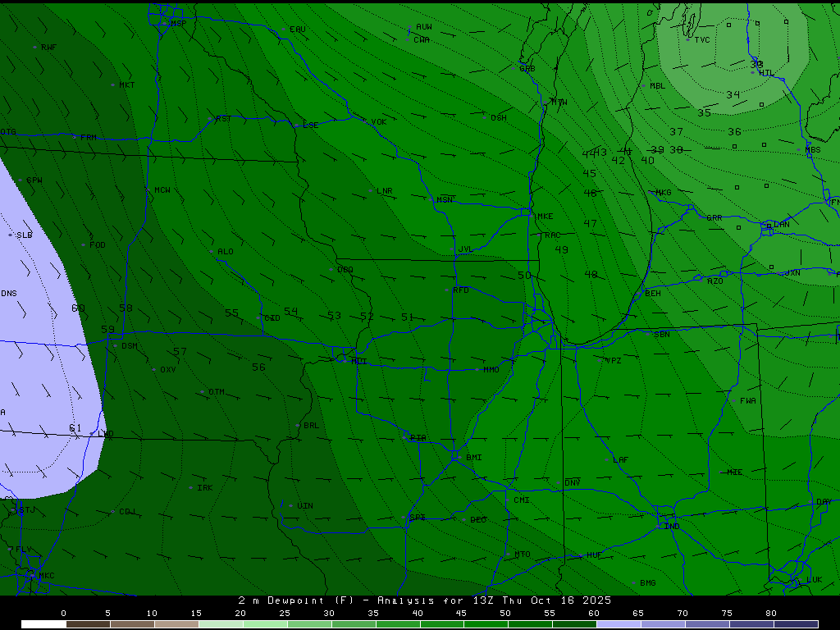Screen dimensions: 840x630
Task: Select the IND station label
Action: point(672,526)
